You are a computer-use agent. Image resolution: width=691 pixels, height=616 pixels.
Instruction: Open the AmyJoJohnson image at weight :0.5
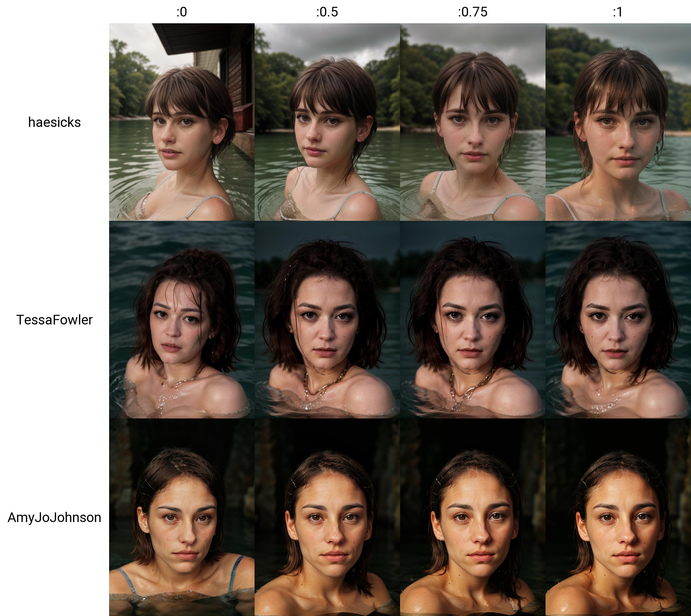click(327, 517)
